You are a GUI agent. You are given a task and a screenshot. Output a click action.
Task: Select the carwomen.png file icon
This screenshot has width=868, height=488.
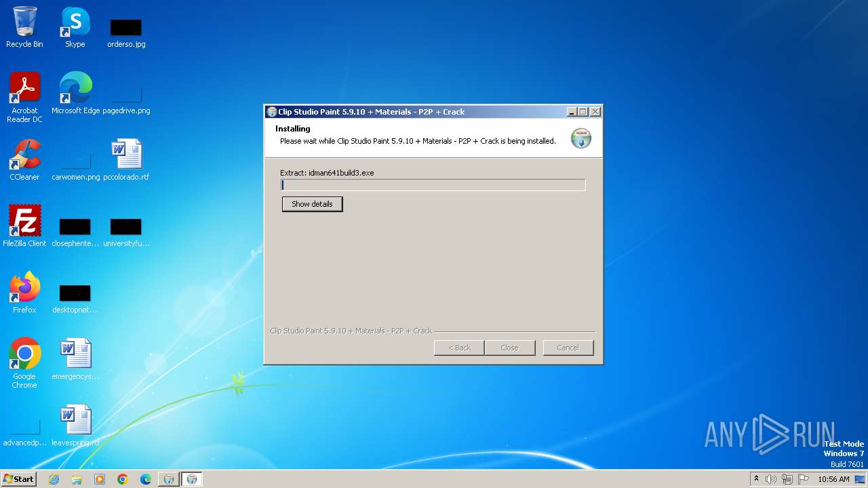[75, 165]
